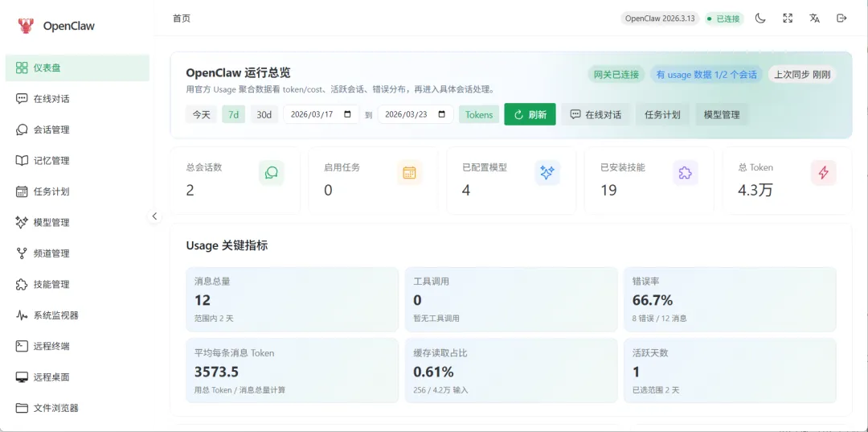Toggle the Tokens display mode
This screenshot has width=868, height=432.
coord(479,115)
